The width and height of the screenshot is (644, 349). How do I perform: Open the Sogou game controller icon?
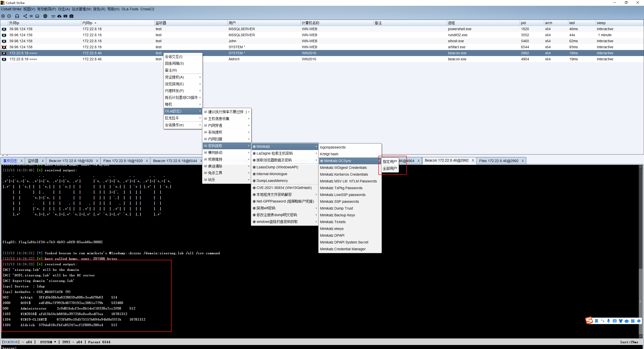(x=627, y=321)
